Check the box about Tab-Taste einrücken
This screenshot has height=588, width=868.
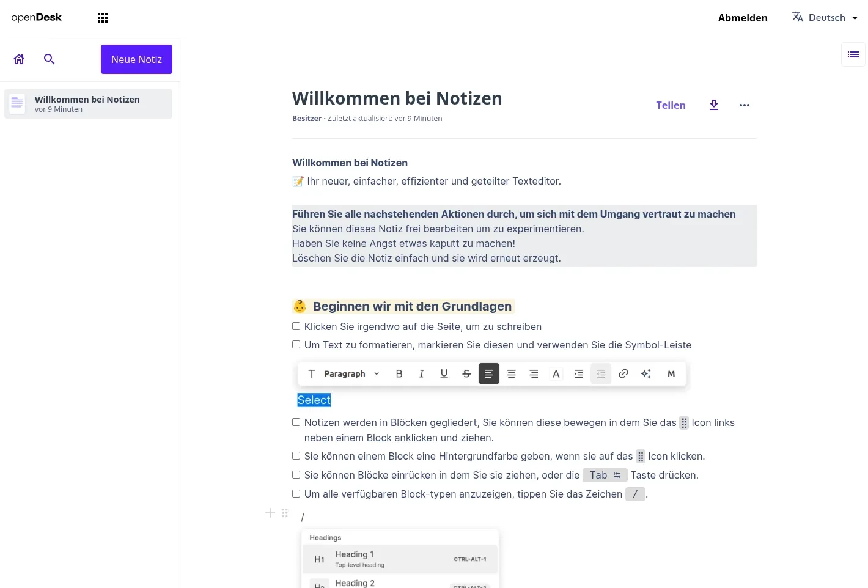pos(296,474)
